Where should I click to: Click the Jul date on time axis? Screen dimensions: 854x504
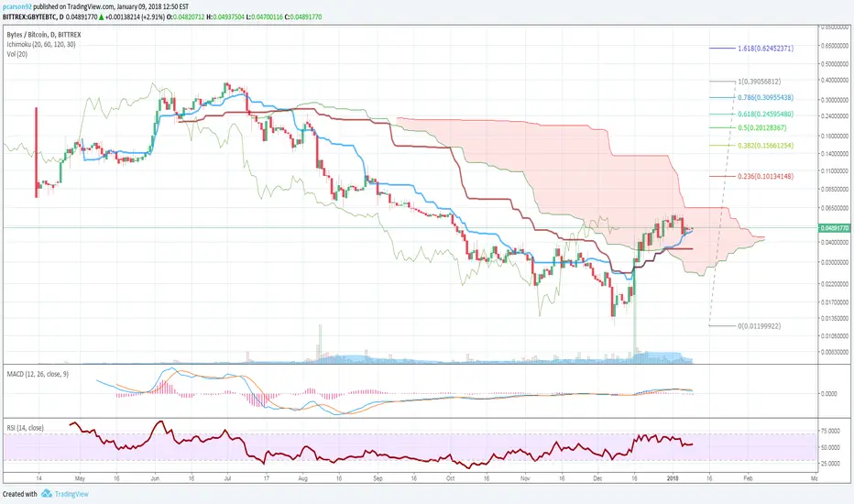click(227, 478)
